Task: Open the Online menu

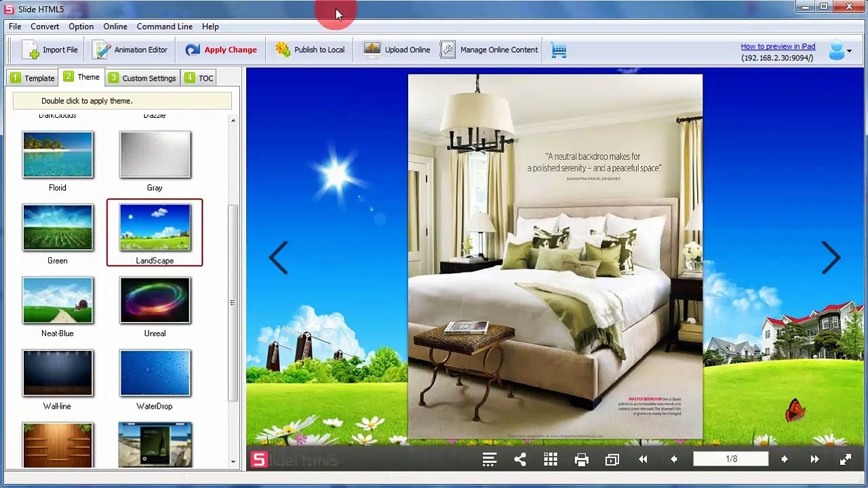Action: pos(115,26)
